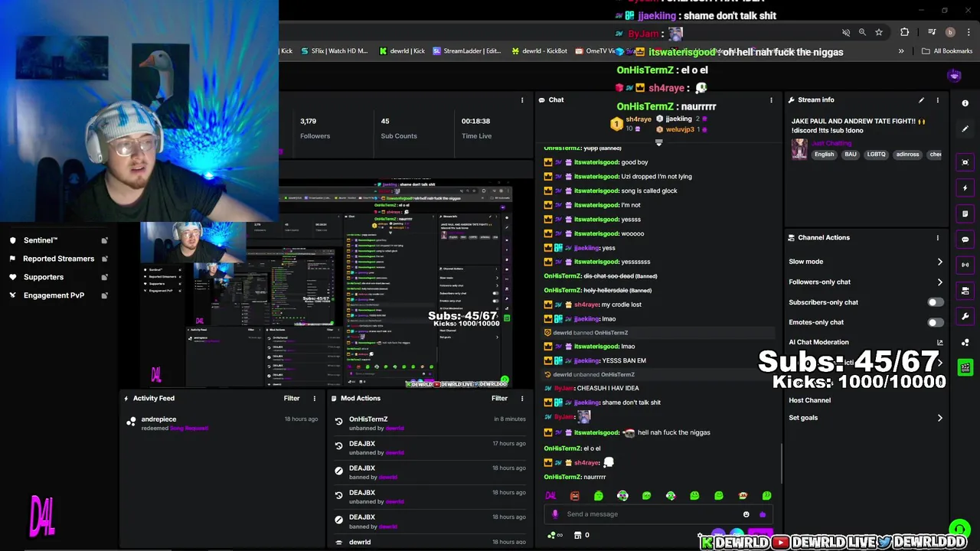Click the store icon below message box

coord(578,535)
